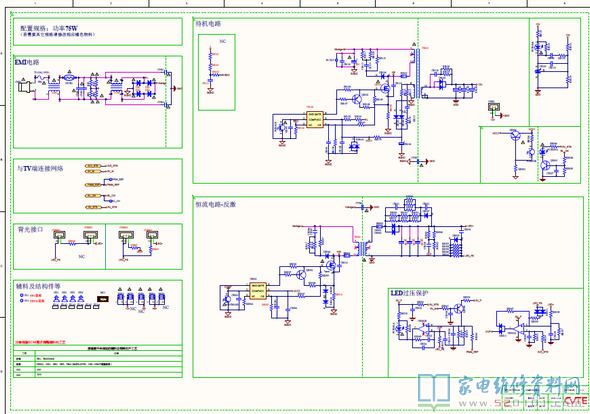Click the transformer symbol in 恒流电路-反激 block
This screenshot has width=590, height=414.
(x=363, y=248)
